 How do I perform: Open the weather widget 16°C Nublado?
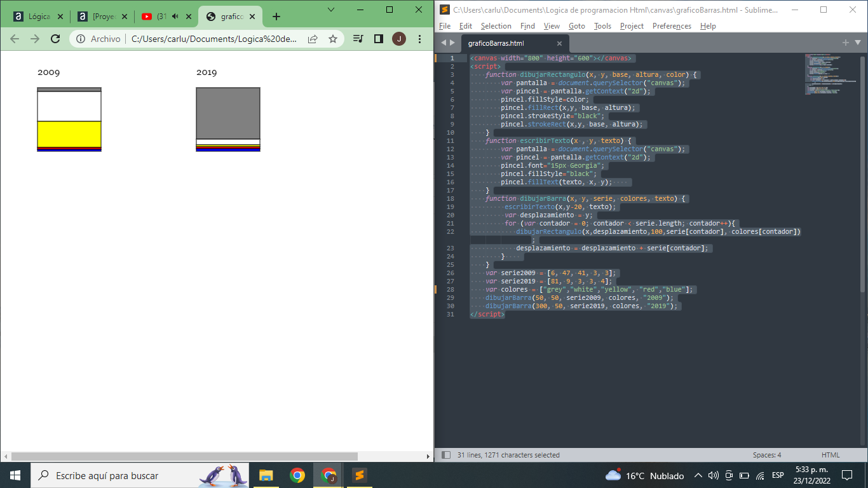[644, 475]
